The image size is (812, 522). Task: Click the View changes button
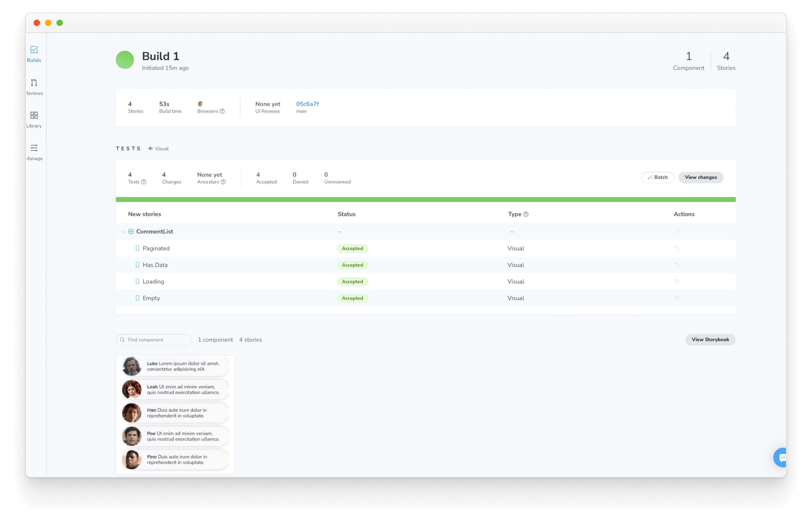701,177
